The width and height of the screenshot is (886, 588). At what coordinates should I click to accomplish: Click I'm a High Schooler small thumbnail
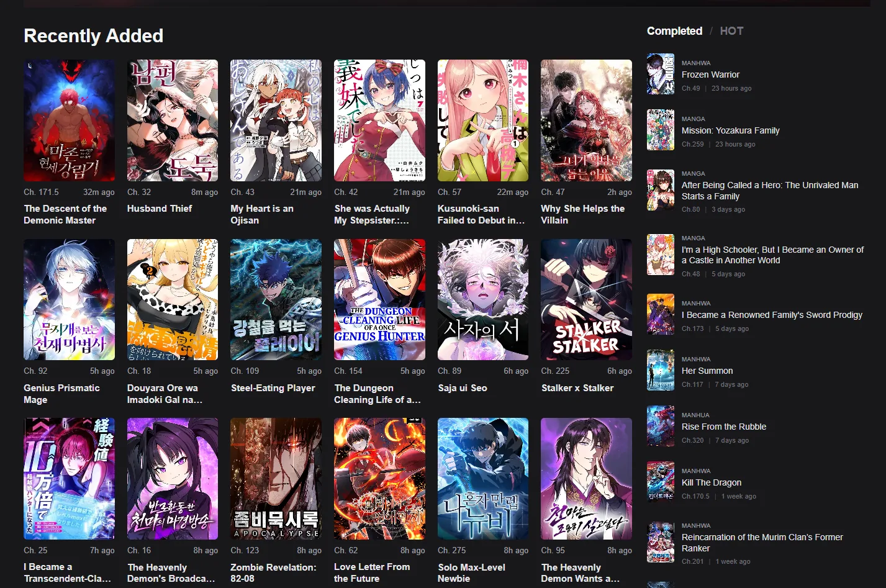click(661, 255)
